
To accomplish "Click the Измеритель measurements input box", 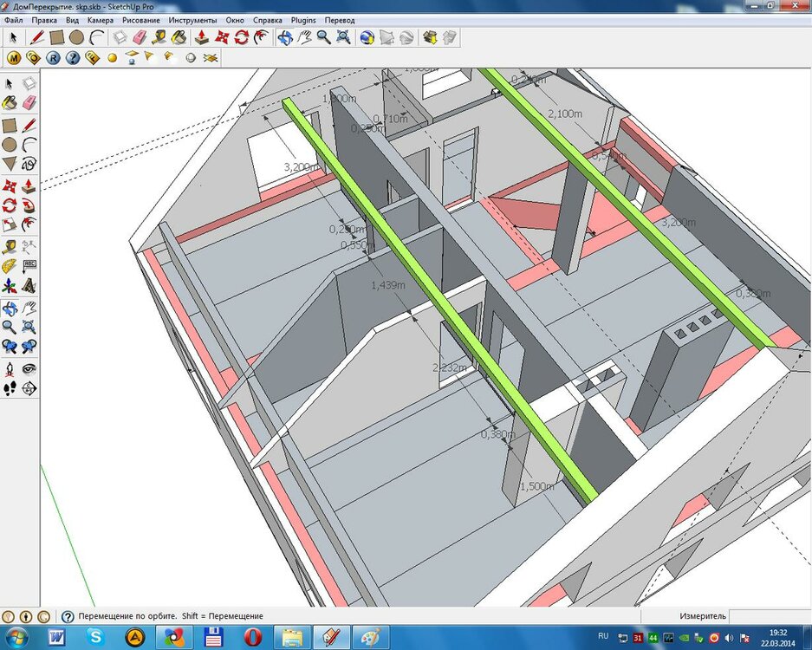I will pos(770,616).
